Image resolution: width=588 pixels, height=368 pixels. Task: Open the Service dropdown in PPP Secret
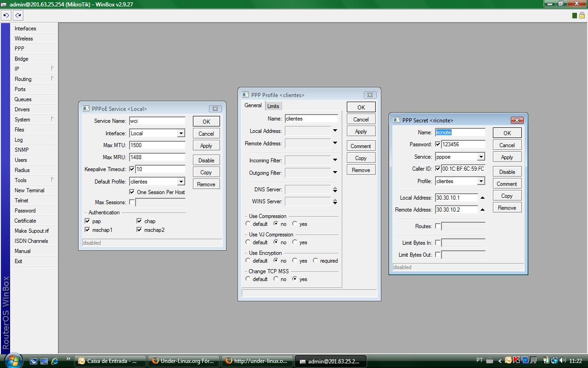pyautogui.click(x=481, y=157)
